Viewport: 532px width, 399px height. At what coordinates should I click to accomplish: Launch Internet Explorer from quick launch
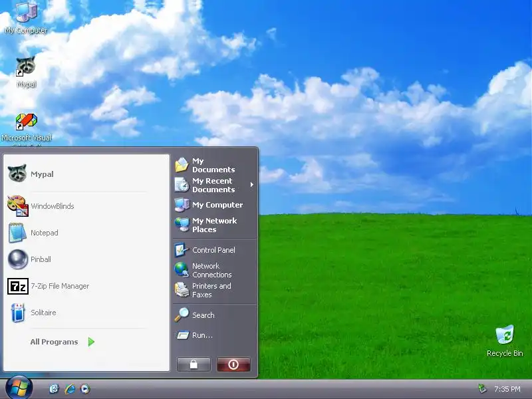(70, 388)
